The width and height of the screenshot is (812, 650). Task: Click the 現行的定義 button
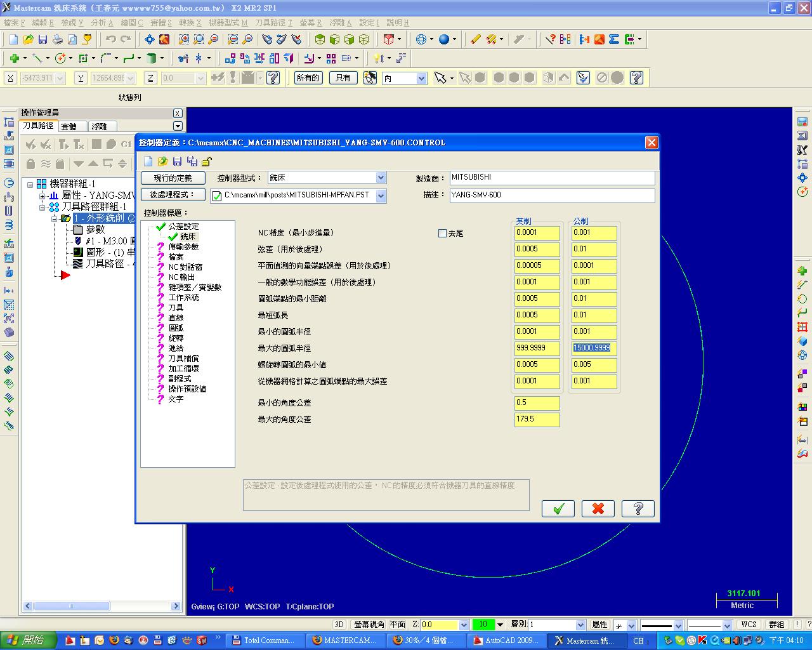point(173,178)
